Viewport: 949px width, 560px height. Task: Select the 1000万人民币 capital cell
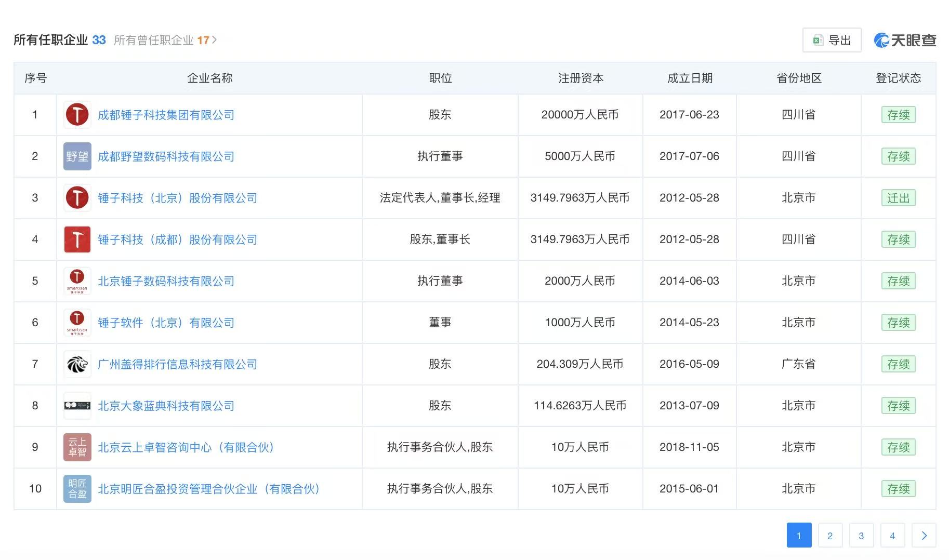click(x=580, y=323)
